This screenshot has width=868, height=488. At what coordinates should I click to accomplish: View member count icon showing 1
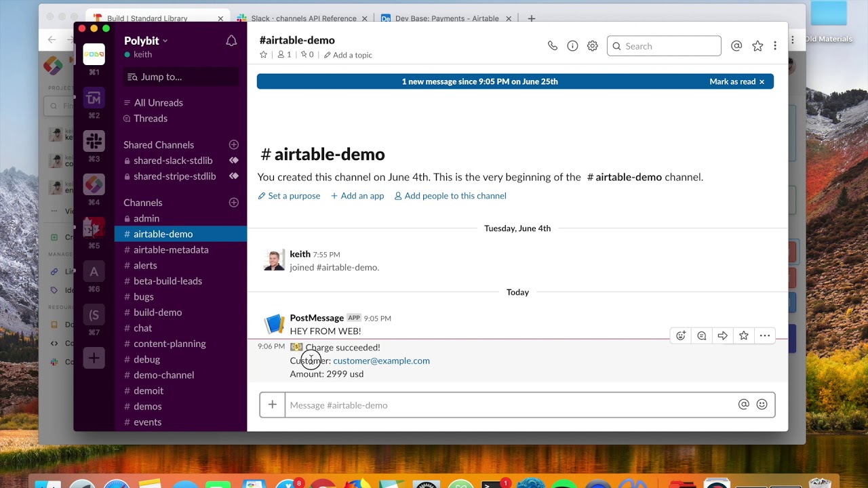(x=284, y=55)
